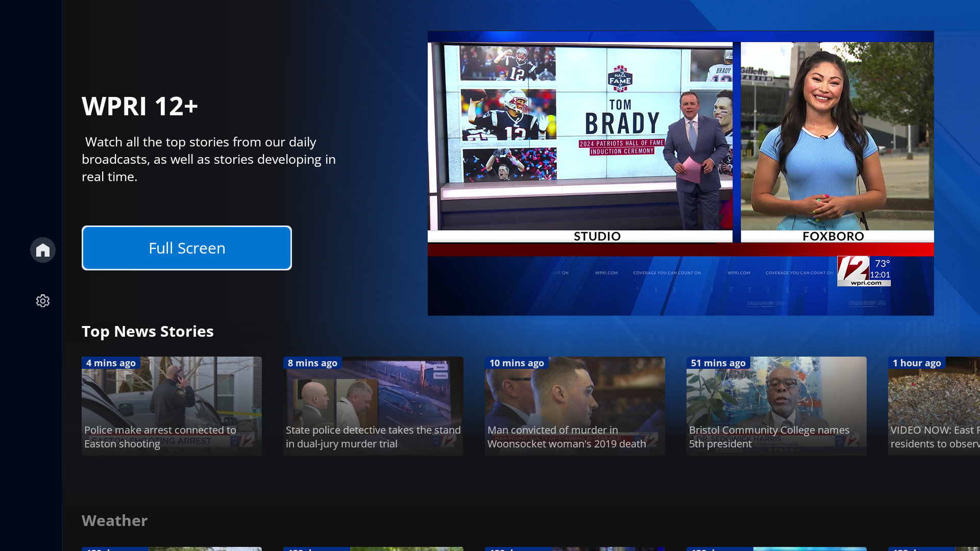Image resolution: width=980 pixels, height=551 pixels.
Task: Open the first Weather video thumbnail
Action: pyautogui.click(x=171, y=549)
